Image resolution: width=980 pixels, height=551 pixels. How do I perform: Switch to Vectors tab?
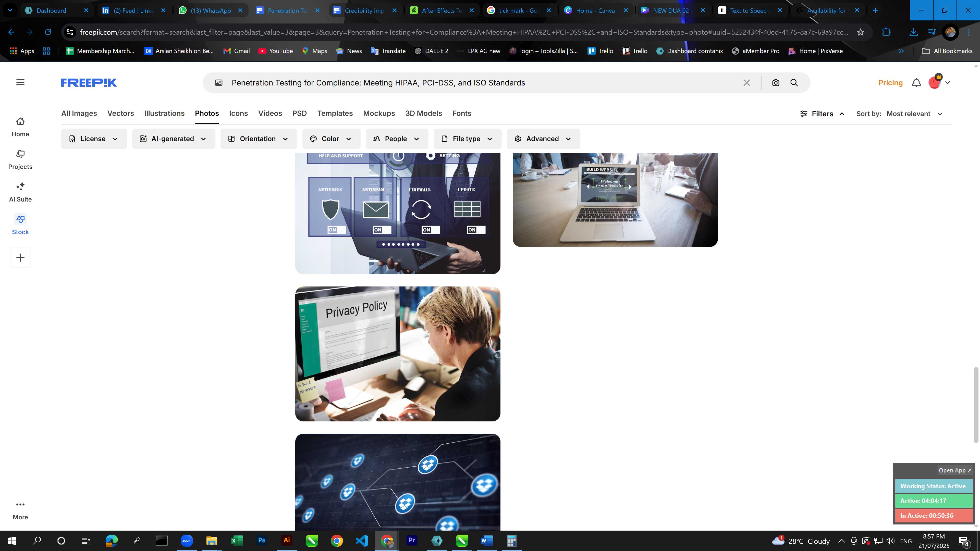pos(121,113)
